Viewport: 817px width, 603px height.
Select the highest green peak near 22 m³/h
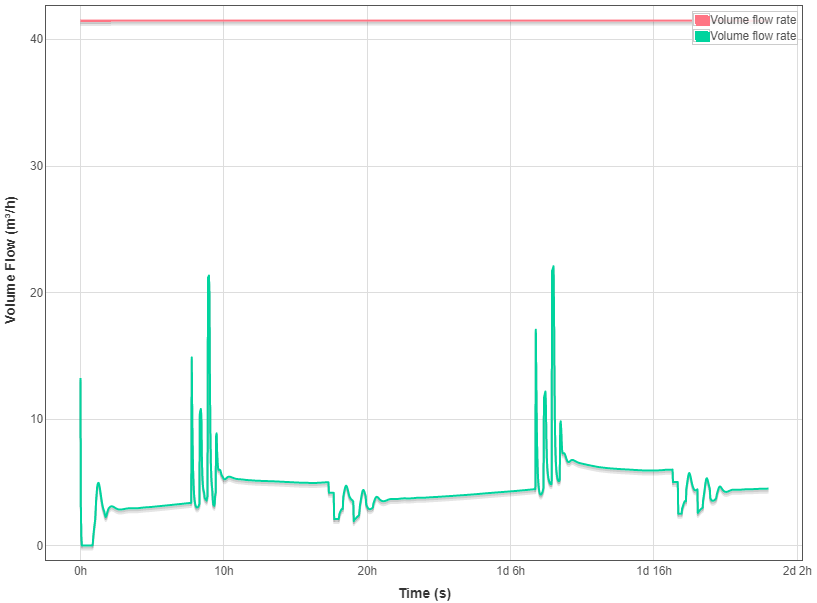click(x=552, y=268)
